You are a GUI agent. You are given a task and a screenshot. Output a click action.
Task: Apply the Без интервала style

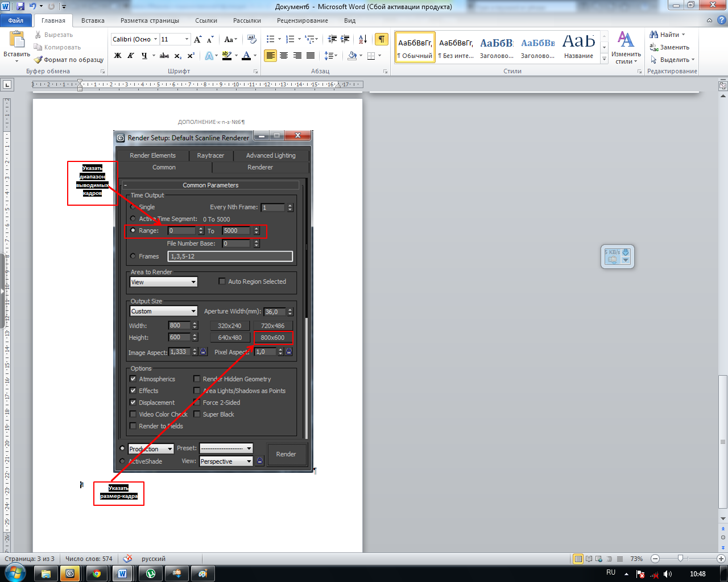tap(456, 47)
